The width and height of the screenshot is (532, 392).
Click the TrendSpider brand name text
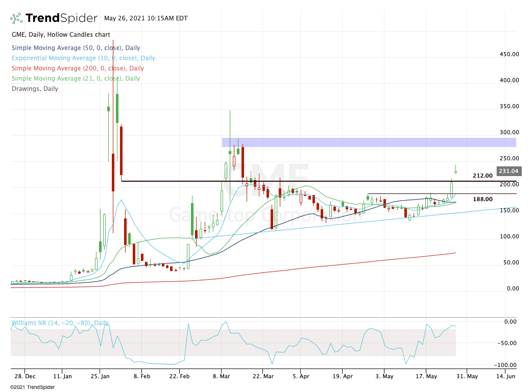[61, 18]
